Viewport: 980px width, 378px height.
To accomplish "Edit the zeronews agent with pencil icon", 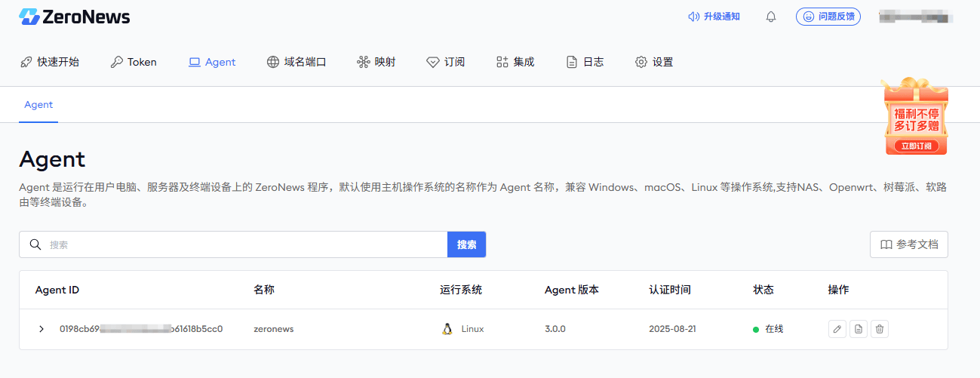I will click(837, 329).
